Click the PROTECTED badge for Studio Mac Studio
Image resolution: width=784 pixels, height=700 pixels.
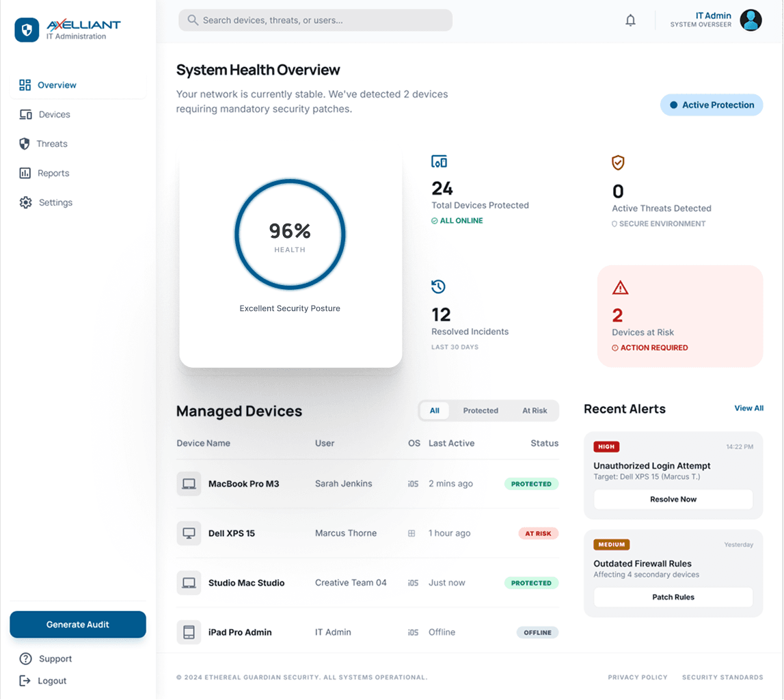click(x=531, y=583)
